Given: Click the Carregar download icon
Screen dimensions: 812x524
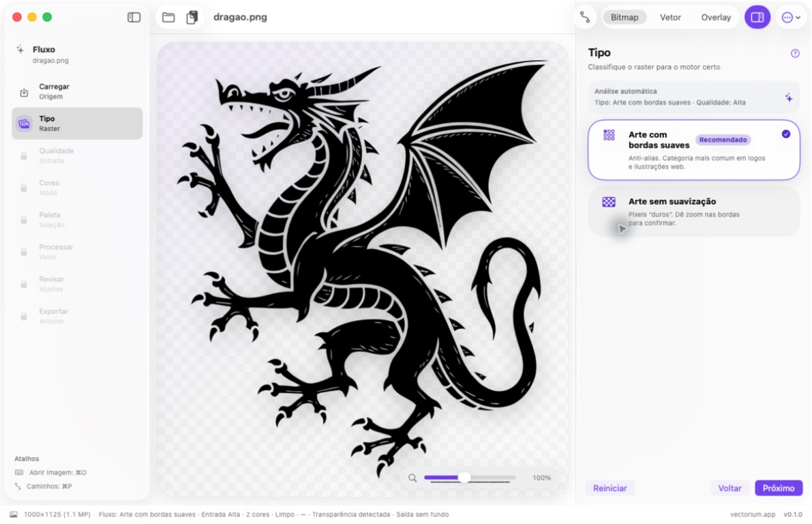Looking at the screenshot, I should tap(24, 92).
